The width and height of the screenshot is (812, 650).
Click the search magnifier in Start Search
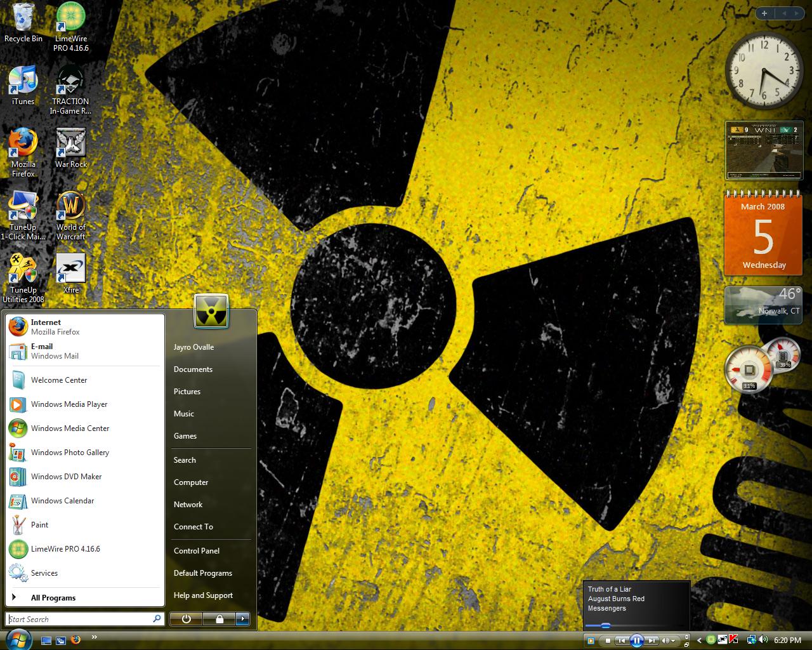click(x=157, y=618)
